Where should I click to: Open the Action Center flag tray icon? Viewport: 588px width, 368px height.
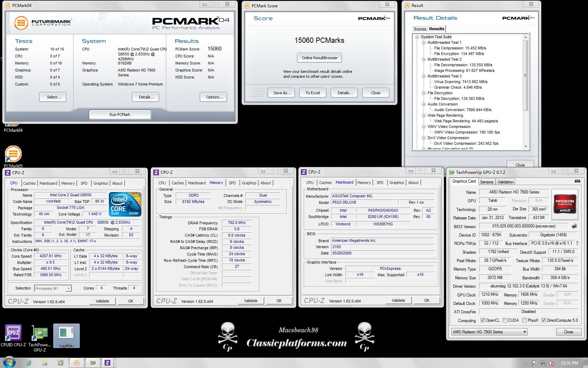coord(535,363)
